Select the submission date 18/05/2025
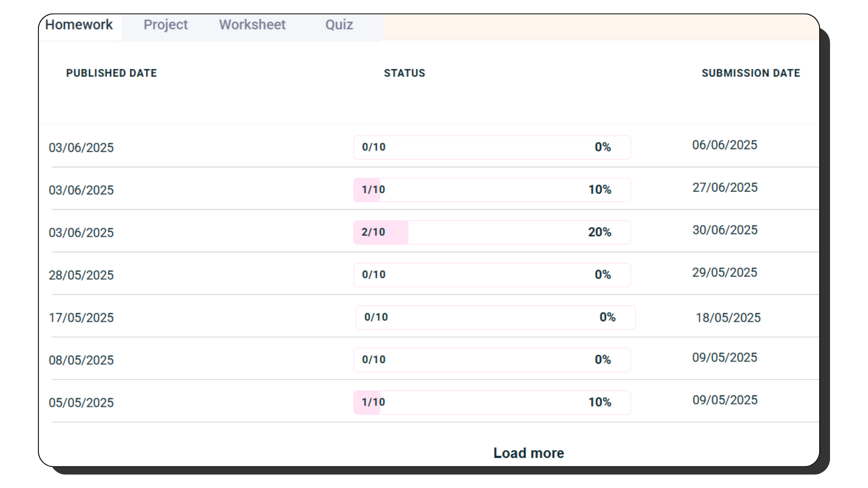This screenshot has width=868, height=488. pyautogui.click(x=728, y=318)
